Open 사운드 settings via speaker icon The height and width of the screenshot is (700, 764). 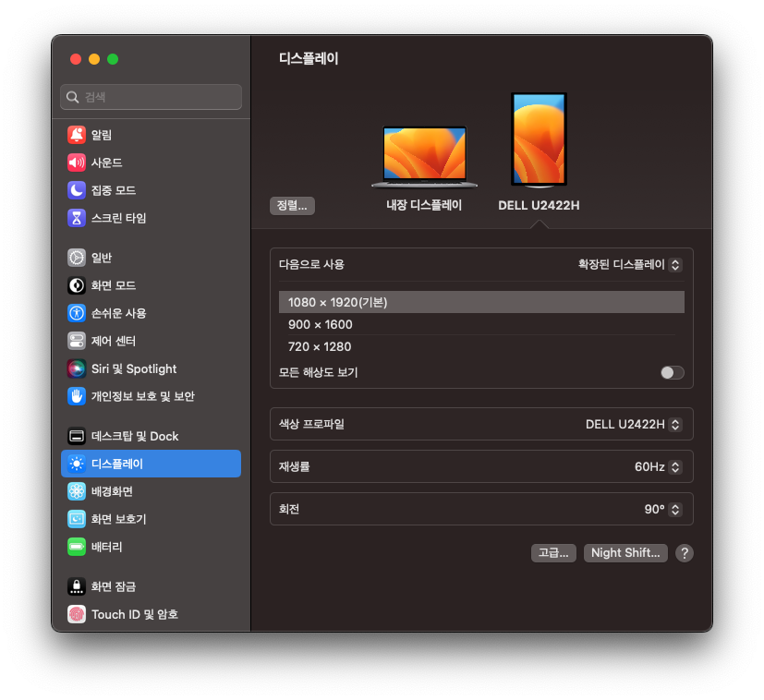coord(77,163)
